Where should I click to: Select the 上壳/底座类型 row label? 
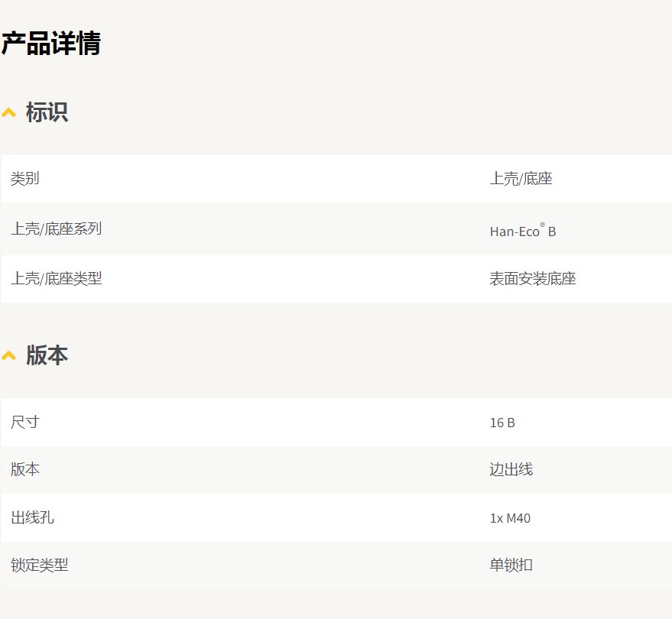point(56,279)
